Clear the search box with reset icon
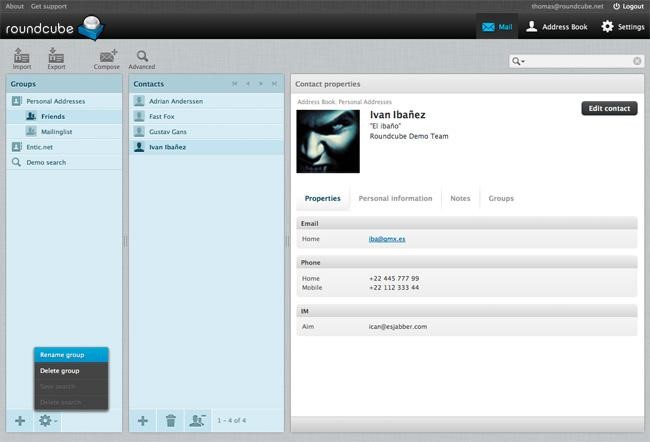The height and width of the screenshot is (442, 650). pyautogui.click(x=637, y=61)
